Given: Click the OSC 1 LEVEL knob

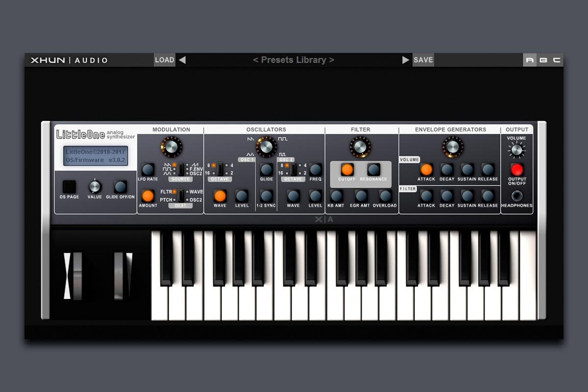Looking at the screenshot, I should point(242,196).
